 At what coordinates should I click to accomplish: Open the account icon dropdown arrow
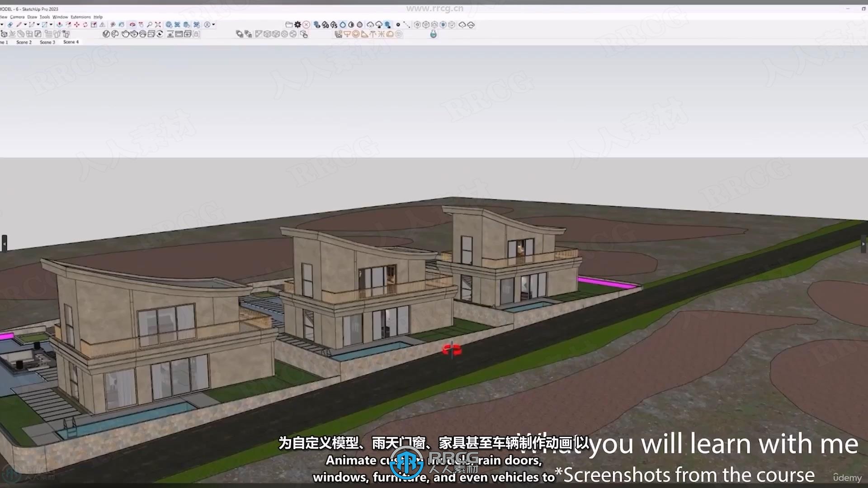213,24
